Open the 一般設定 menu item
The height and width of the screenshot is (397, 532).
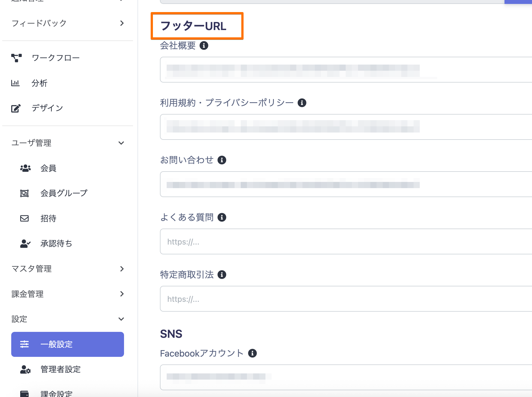click(67, 344)
